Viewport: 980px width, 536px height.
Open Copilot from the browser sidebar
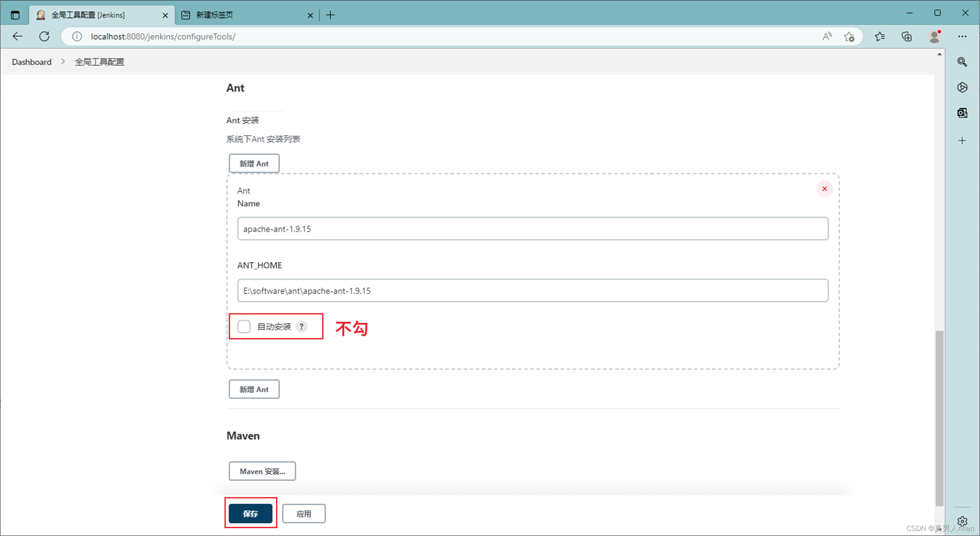pyautogui.click(x=963, y=87)
